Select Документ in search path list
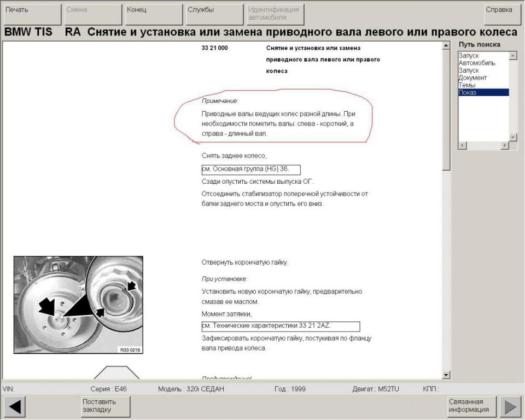This screenshot has width=525, height=420. (472, 78)
